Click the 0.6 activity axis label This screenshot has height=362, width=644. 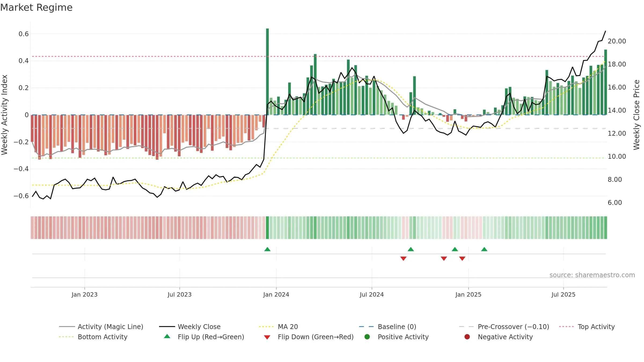(x=24, y=34)
